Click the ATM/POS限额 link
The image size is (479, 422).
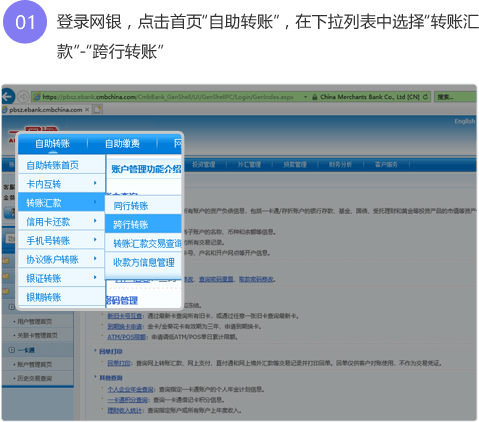[x=126, y=337]
